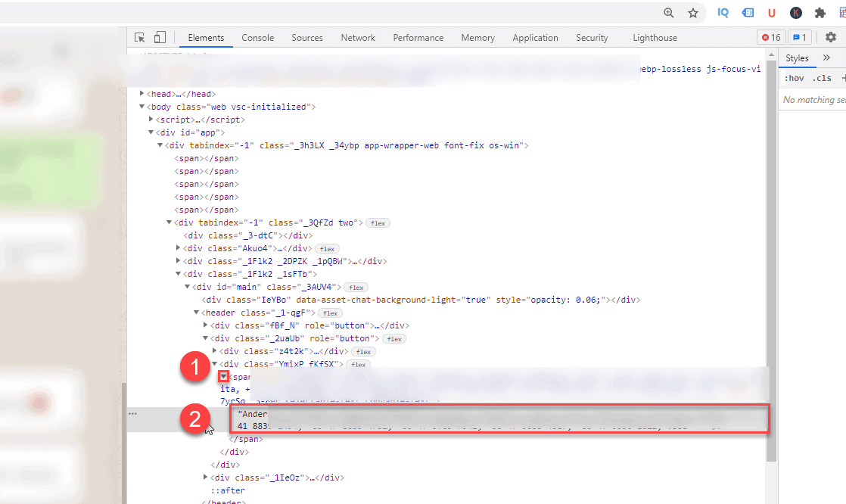
Task: Collapse the _3QfZd two div
Action: point(169,222)
